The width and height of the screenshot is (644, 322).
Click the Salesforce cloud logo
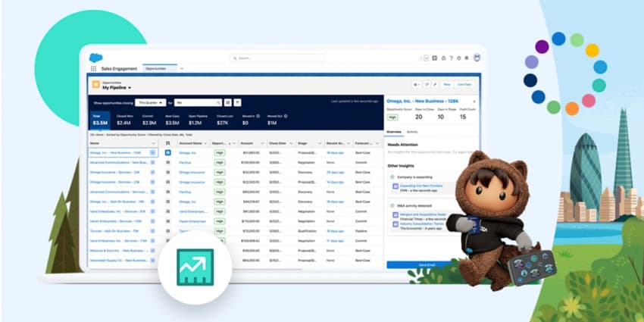coord(95,58)
